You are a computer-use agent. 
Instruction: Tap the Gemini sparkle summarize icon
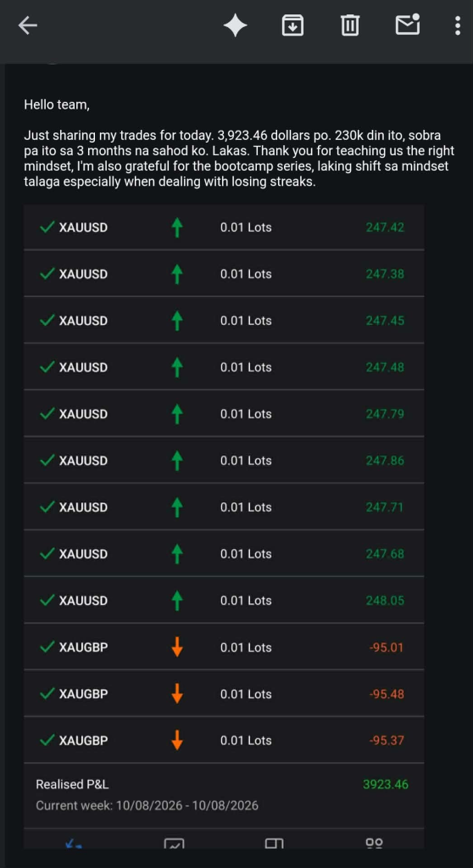(235, 25)
